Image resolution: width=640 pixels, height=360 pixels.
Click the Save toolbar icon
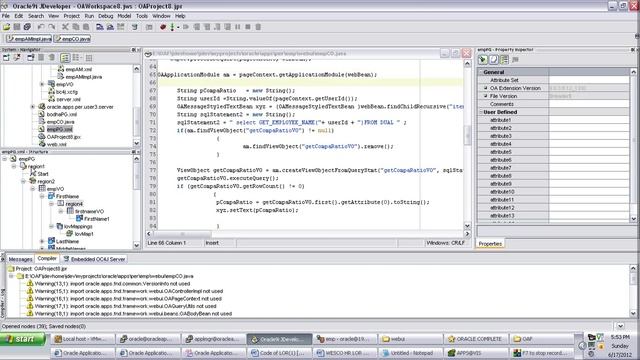click(17, 27)
